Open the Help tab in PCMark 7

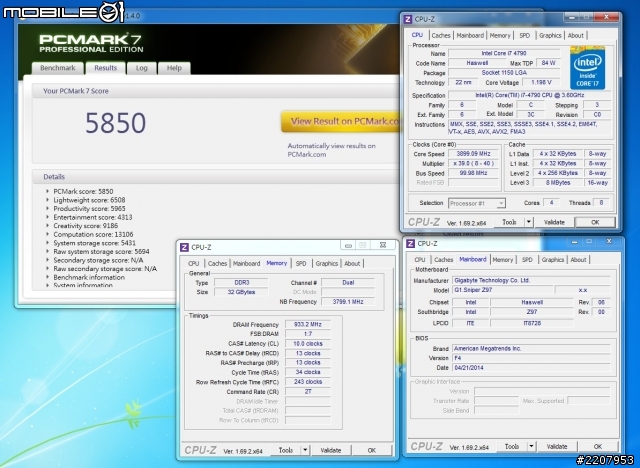tap(174, 68)
